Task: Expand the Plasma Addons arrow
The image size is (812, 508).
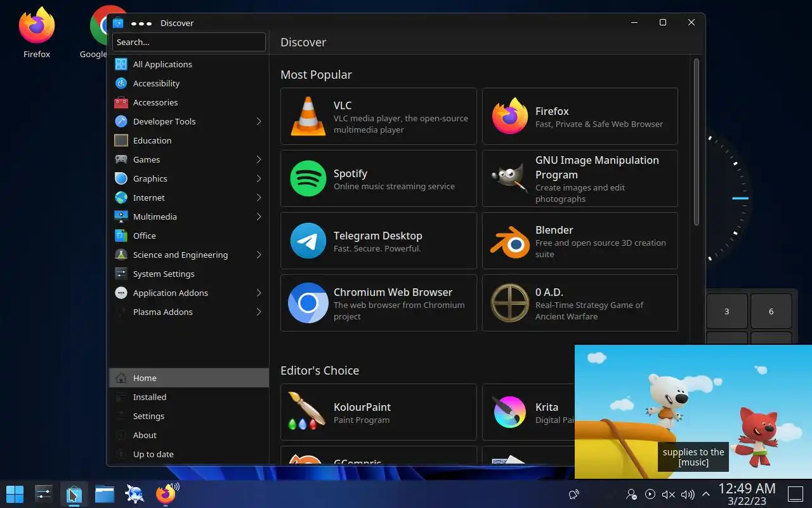Action: (259, 312)
